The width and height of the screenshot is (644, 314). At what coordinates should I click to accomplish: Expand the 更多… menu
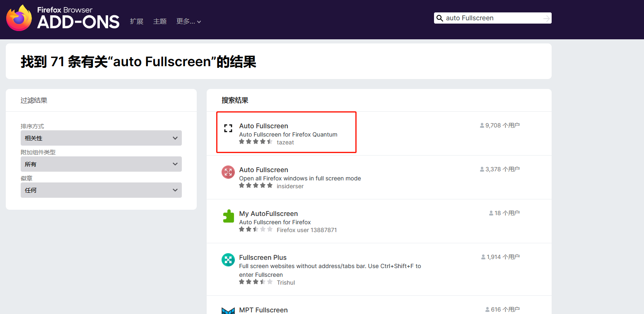click(x=189, y=22)
